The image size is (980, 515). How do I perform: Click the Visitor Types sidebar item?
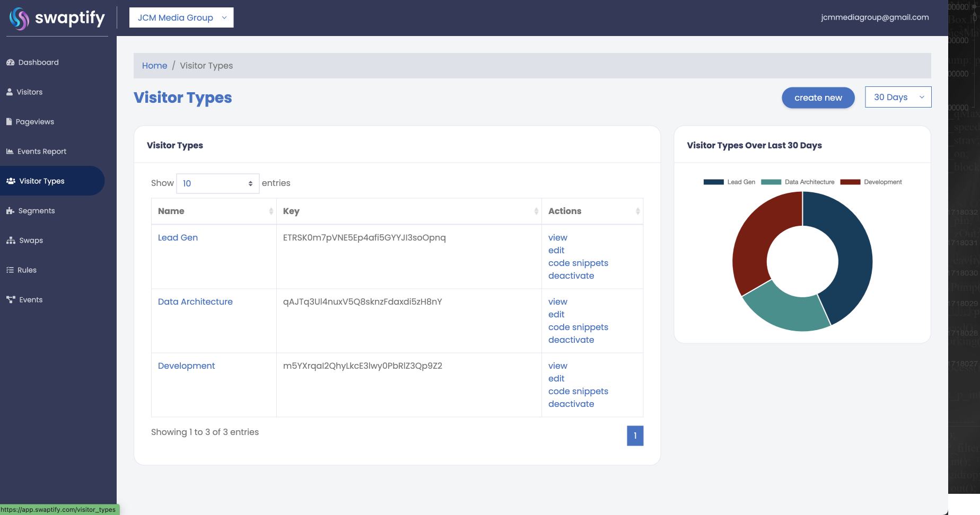52,181
